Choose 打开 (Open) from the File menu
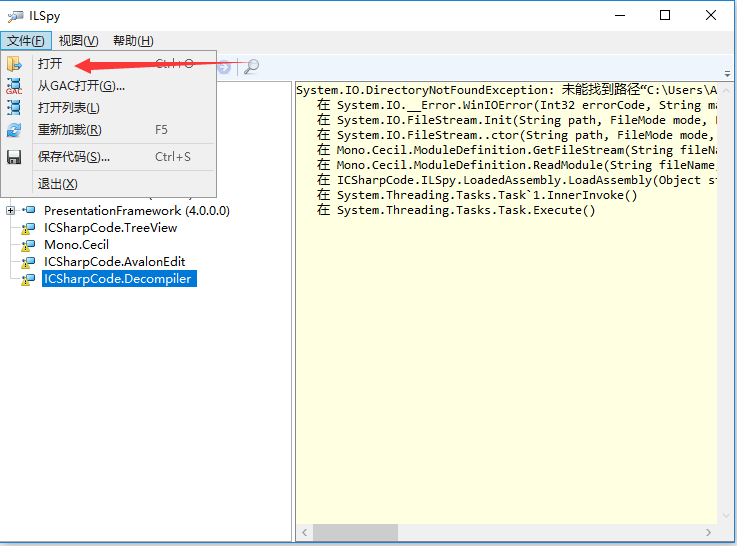Image resolution: width=737 pixels, height=546 pixels. point(50,64)
